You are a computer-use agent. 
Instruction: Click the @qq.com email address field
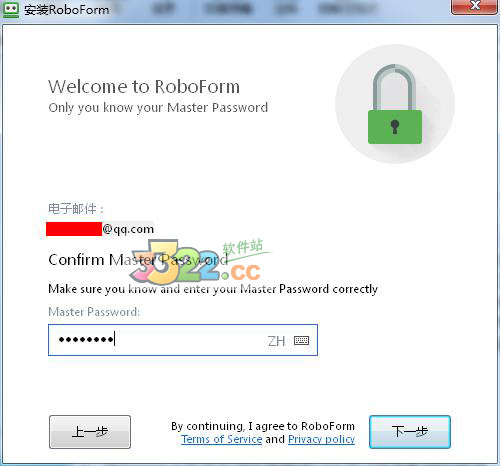pyautogui.click(x=100, y=229)
